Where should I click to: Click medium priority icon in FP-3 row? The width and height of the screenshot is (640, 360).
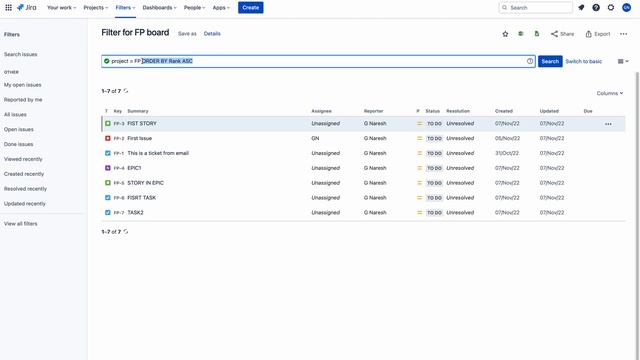[419, 123]
